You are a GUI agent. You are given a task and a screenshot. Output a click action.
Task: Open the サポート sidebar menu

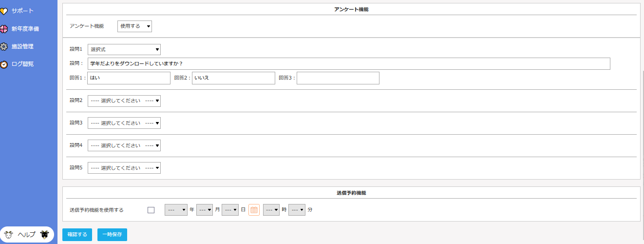tap(23, 11)
